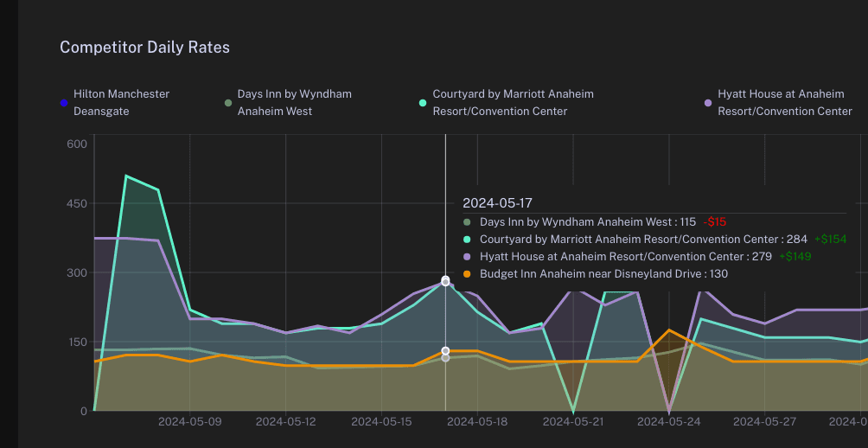This screenshot has width=868, height=448.
Task: Click x-axis label 2024-05-21
Action: point(573,422)
